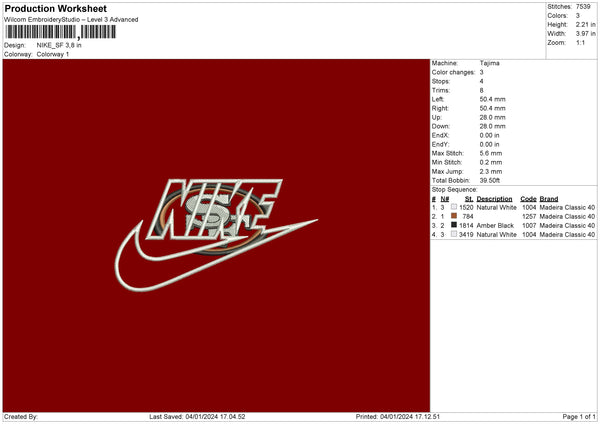Viewport: 600px width, 424px height.
Task: Click the Zoom value 1:1
Action: [580, 42]
